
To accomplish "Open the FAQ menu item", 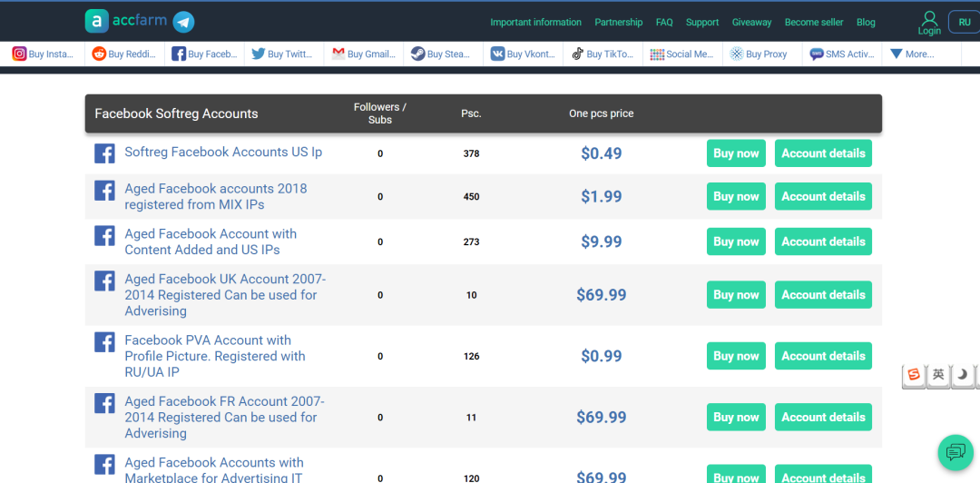I will click(x=664, y=22).
